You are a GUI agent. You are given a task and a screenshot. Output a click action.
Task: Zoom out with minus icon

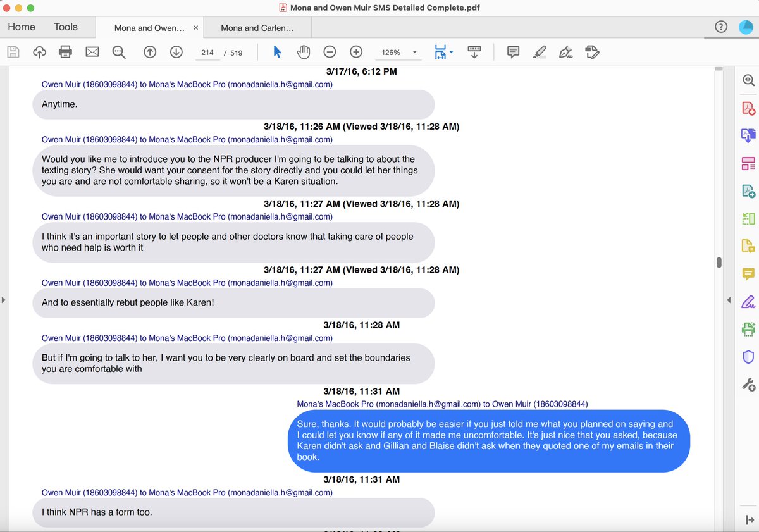(x=330, y=52)
